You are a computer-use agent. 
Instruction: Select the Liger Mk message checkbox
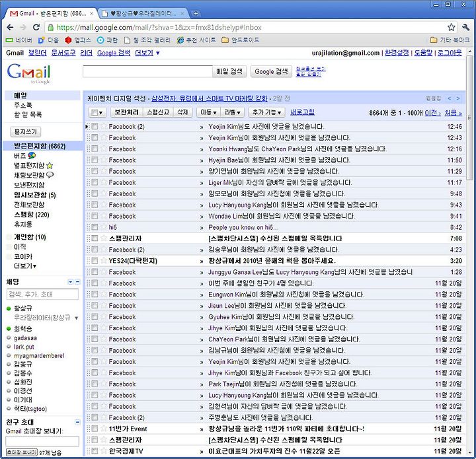pos(95,182)
